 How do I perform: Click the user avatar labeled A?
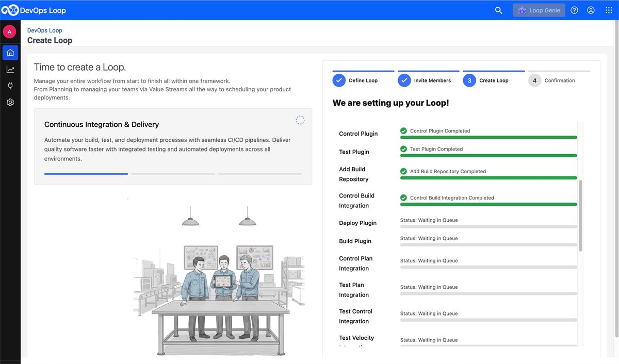[x=9, y=31]
